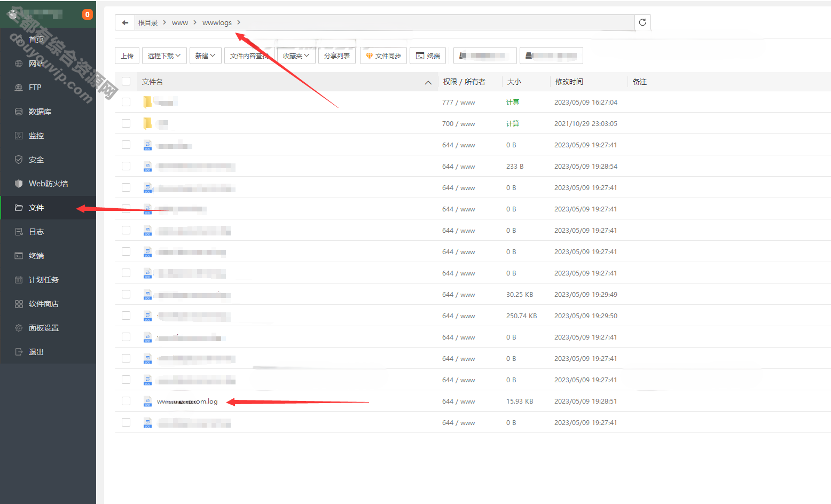Select the checkbox of the 233 B file

click(x=126, y=166)
